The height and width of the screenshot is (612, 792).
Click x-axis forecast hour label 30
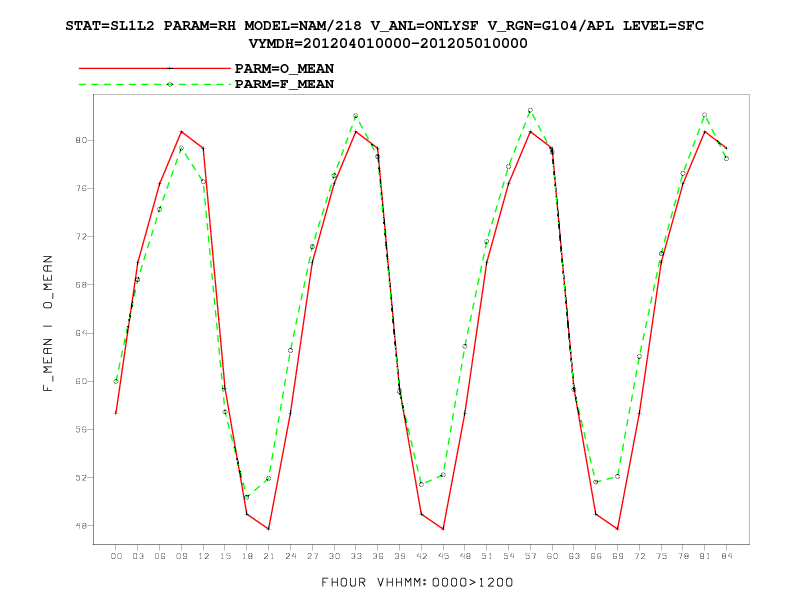[334, 556]
